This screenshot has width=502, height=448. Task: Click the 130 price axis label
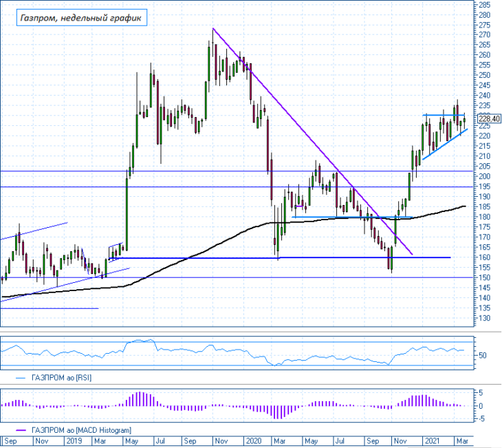click(x=484, y=318)
